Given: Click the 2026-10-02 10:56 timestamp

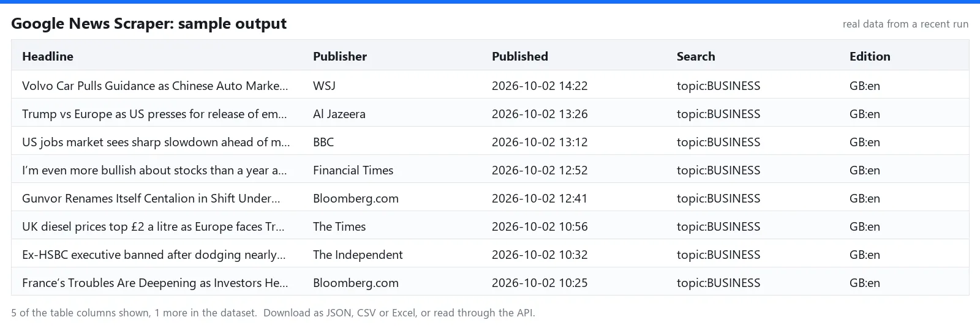Looking at the screenshot, I should click(x=540, y=226).
